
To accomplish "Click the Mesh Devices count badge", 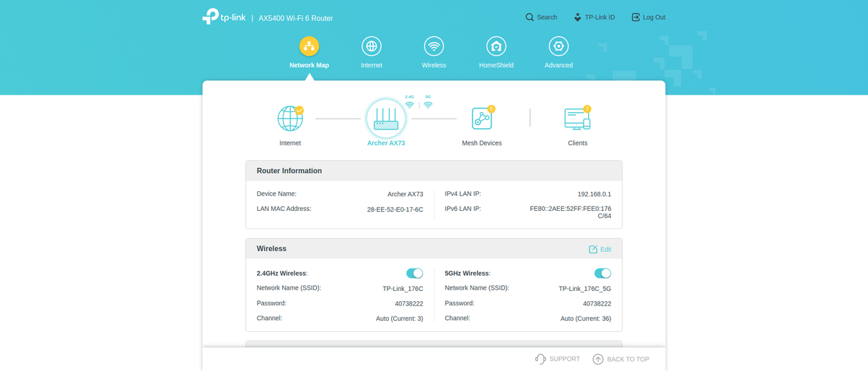I will click(x=491, y=109).
